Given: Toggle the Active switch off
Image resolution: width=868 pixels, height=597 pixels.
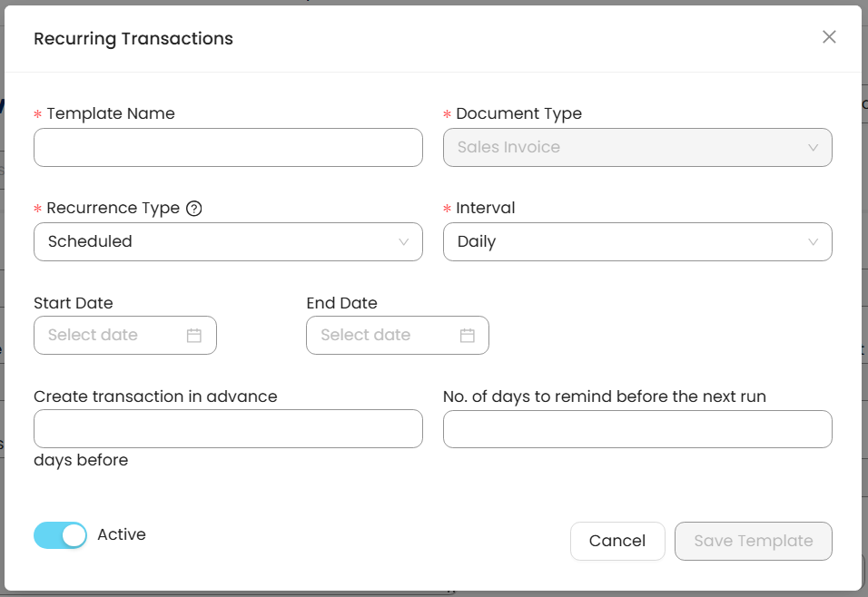Looking at the screenshot, I should (60, 535).
